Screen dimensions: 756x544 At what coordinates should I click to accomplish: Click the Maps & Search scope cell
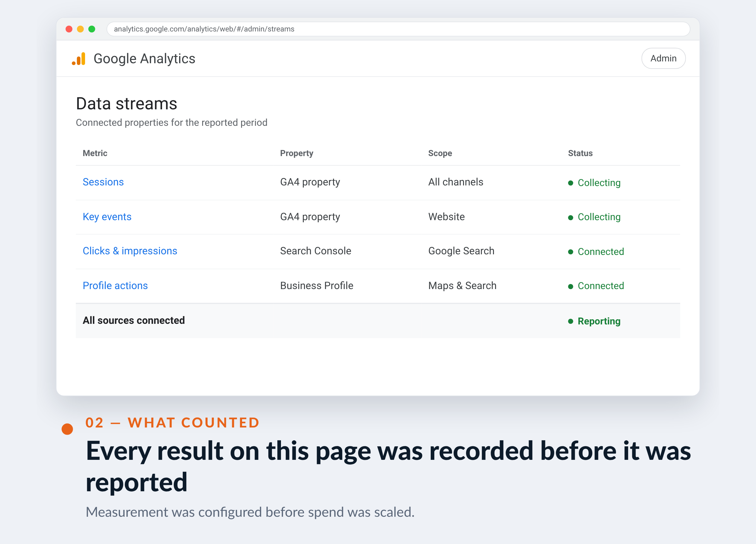[462, 286]
